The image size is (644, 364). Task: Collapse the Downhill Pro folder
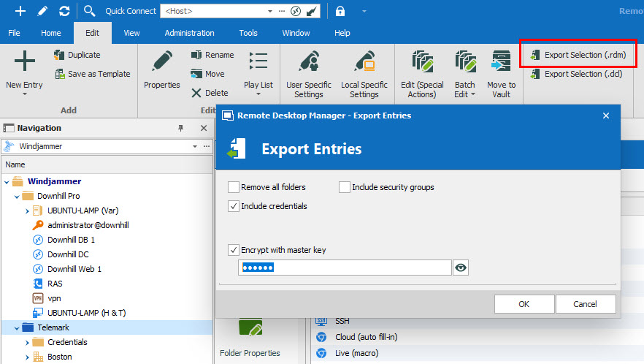tap(16, 196)
